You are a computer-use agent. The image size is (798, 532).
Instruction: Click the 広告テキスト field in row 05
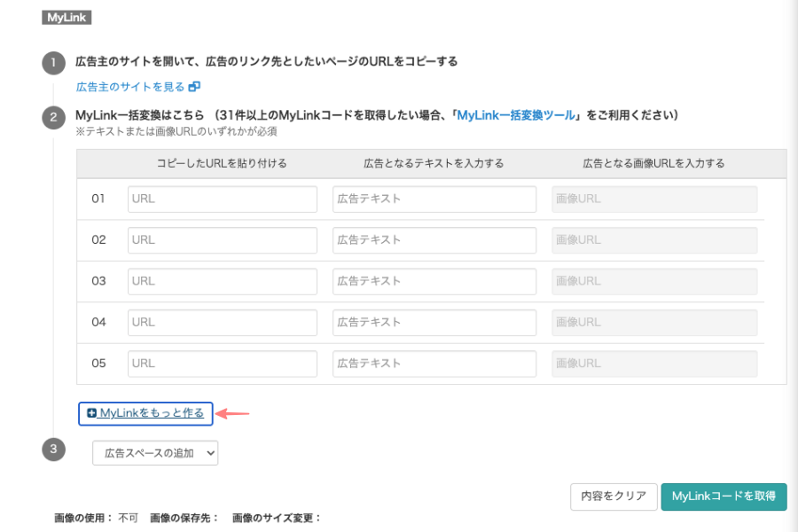[434, 364]
